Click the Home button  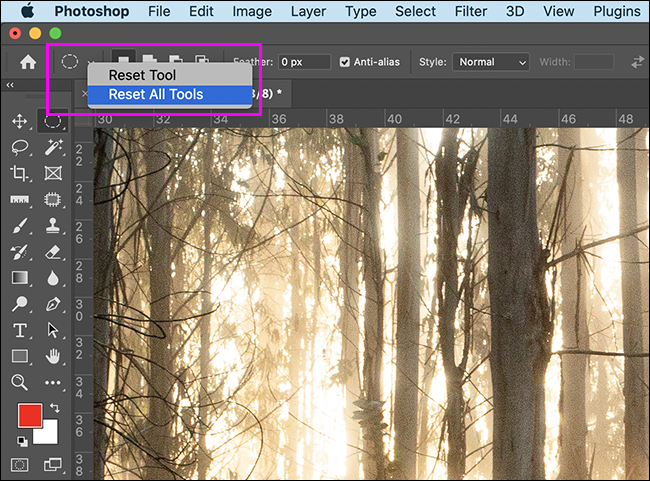click(x=28, y=62)
